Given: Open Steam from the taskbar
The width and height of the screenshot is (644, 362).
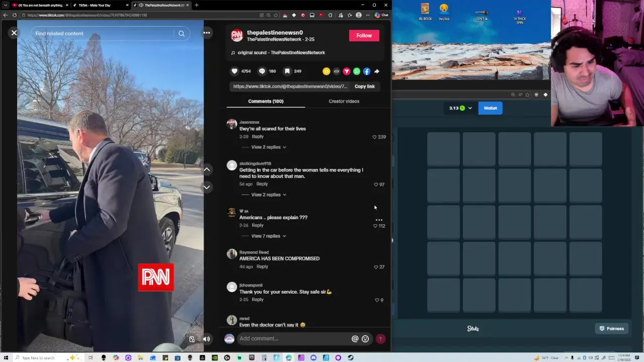Looking at the screenshot, I should (x=350, y=358).
